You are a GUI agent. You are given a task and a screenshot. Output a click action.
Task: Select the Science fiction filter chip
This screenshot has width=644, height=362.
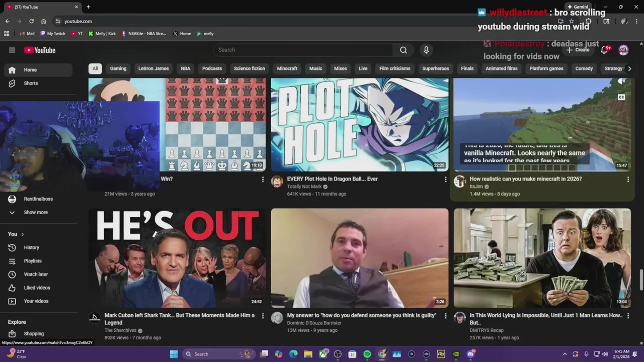point(250,68)
